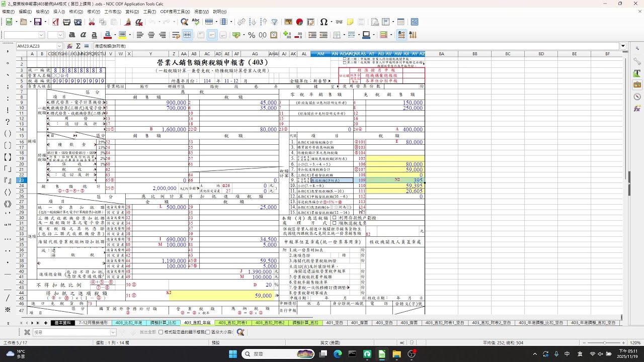The height and width of the screenshot is (362, 644).
Task: Switch to the 調整計算_比扣 sheet tab
Action: click(164, 323)
